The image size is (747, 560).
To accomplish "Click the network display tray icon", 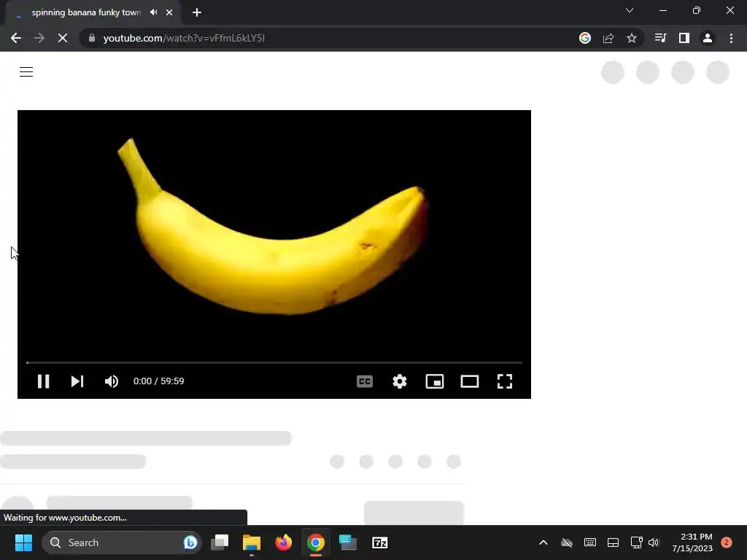I will pyautogui.click(x=636, y=542).
